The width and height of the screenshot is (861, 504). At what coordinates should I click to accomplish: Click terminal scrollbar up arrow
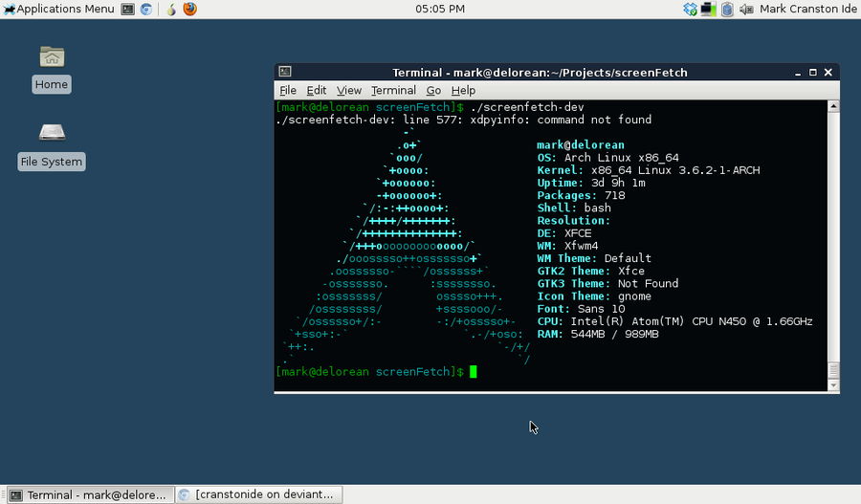833,106
